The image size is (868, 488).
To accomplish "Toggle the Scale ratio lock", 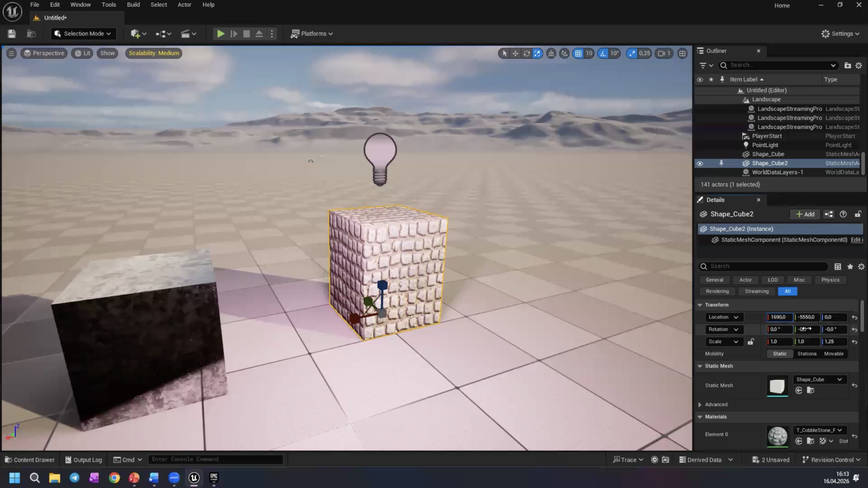I will click(x=751, y=342).
